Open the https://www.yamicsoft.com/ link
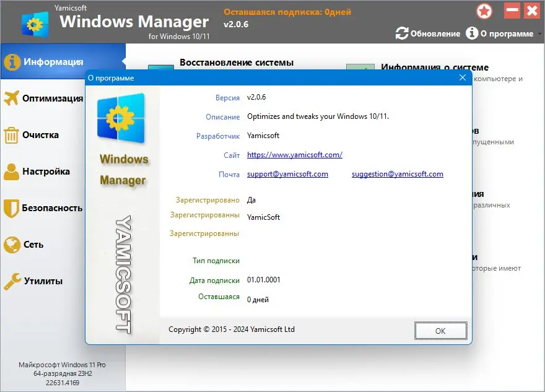Screen dimensions: 545x392 point(295,155)
